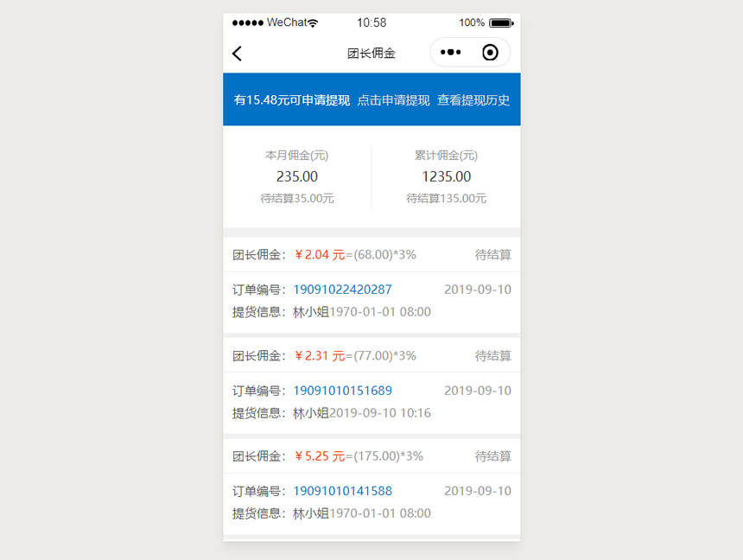Open order number 19091010141588
This screenshot has width=743, height=560.
coord(343,491)
